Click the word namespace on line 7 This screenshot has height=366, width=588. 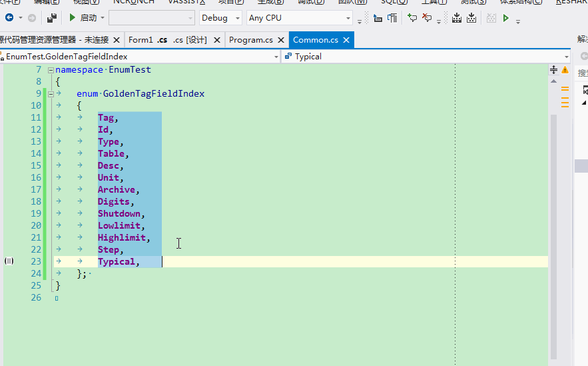point(79,70)
